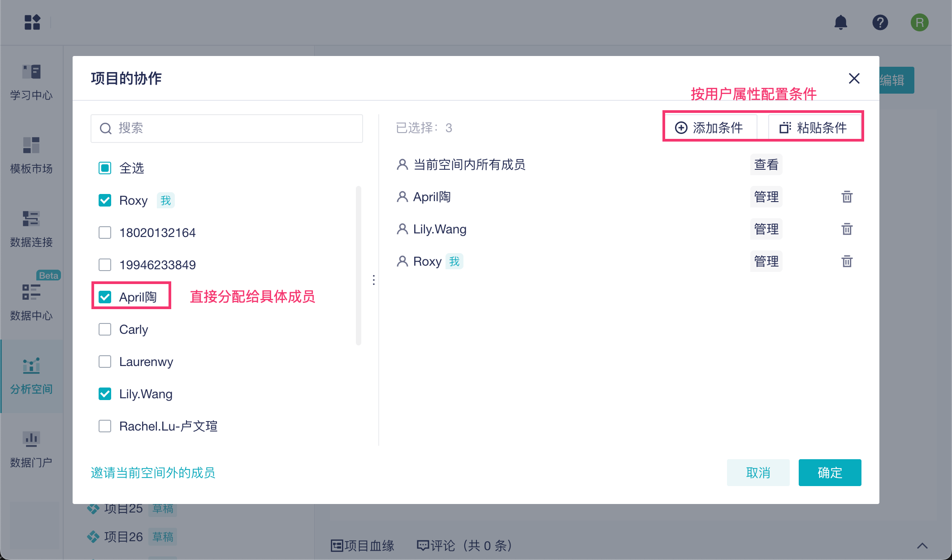Image resolution: width=952 pixels, height=560 pixels.
Task: Switch to the 项目血缘 tab
Action: click(363, 545)
